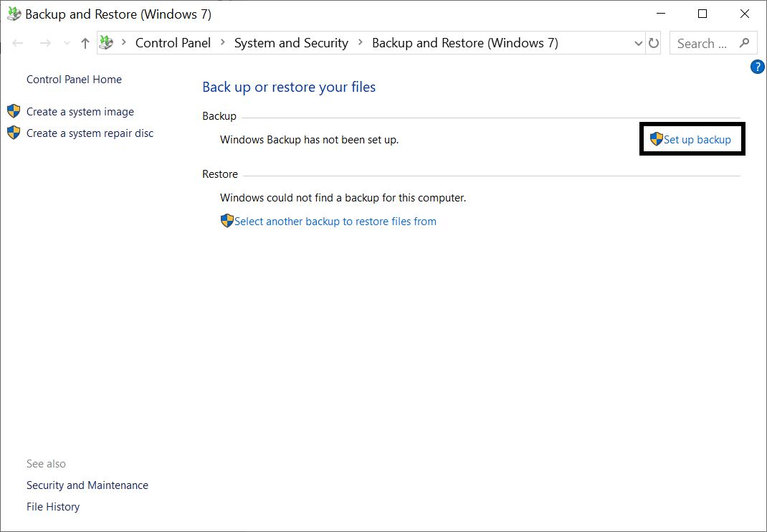Click the Backup and Restore icon in address bar

(106, 43)
